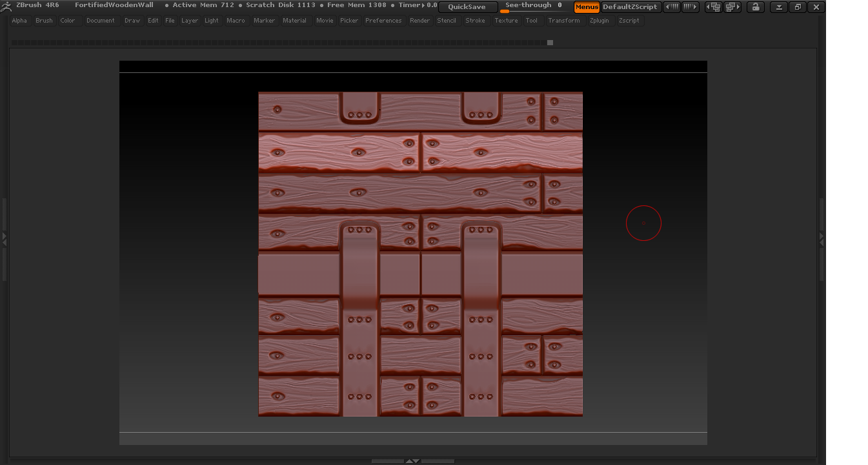
Task: Click the DefaultZScript button
Action: pos(630,7)
